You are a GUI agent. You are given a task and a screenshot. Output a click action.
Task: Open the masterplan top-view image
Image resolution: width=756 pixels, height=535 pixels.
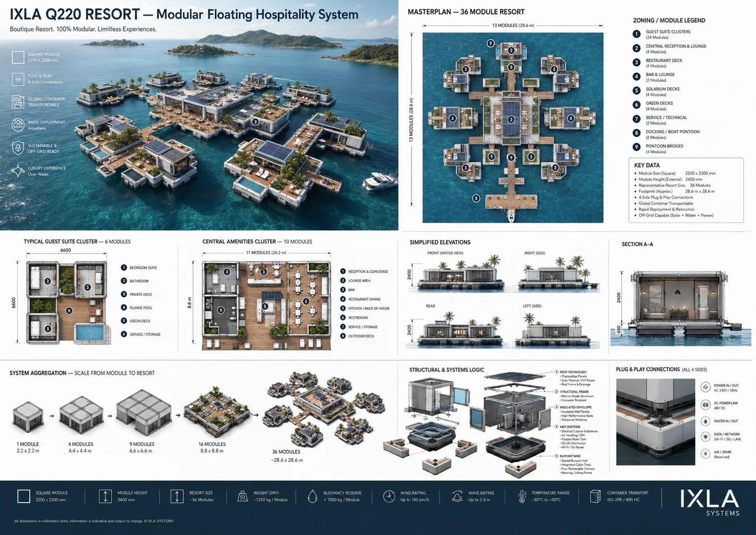[x=513, y=128]
